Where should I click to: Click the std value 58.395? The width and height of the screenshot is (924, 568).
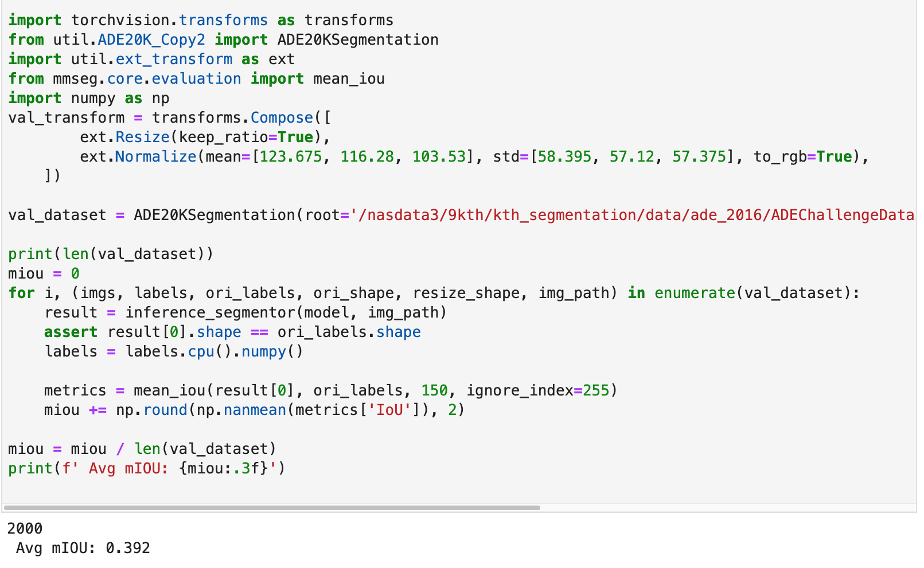point(564,156)
